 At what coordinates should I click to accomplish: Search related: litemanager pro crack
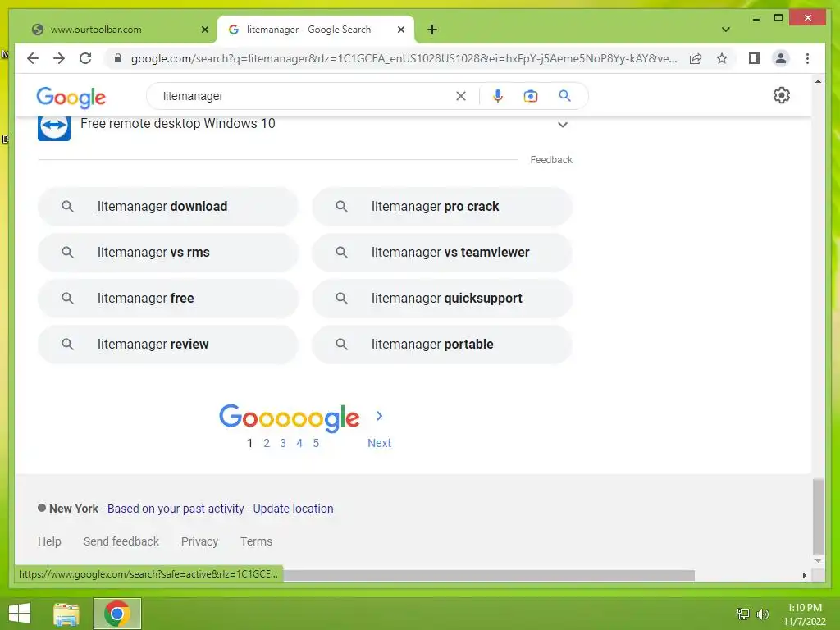point(442,206)
